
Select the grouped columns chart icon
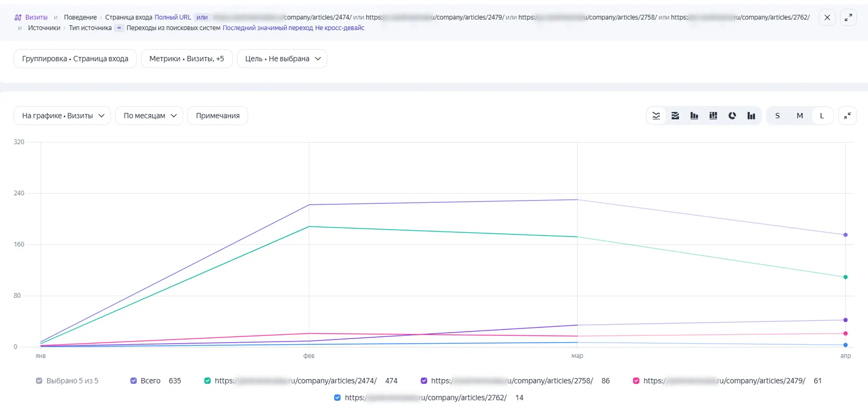[x=751, y=116]
